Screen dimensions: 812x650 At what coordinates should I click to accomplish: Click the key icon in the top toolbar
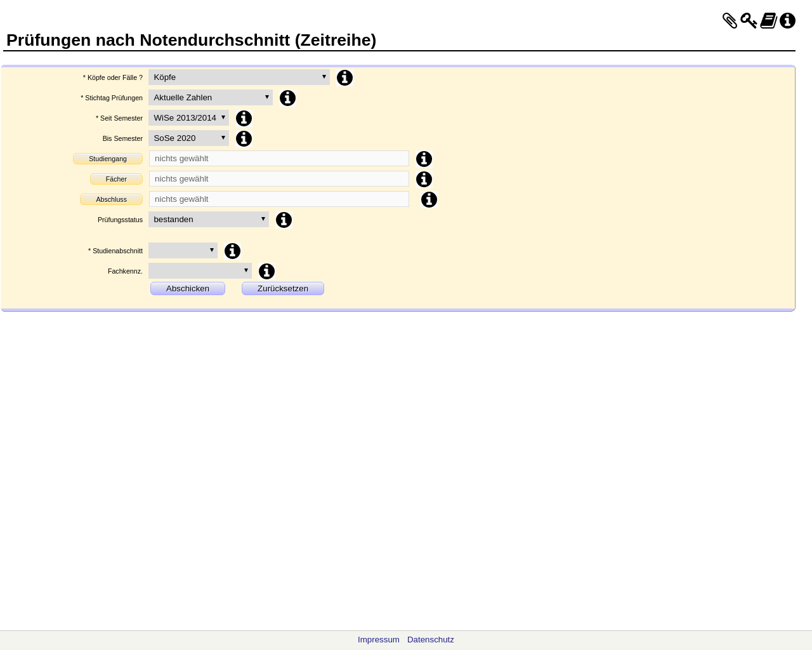pyautogui.click(x=749, y=21)
